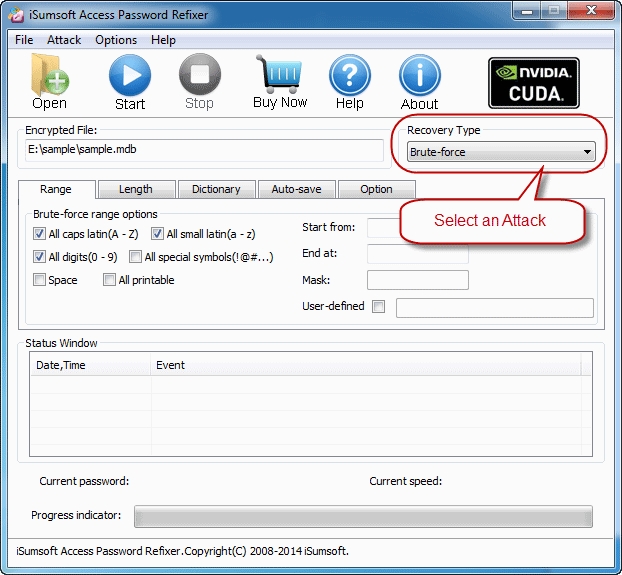Screen dimensions: 622x575
Task: Click the iSumsoft title bar app icon
Action: pyautogui.click(x=16, y=15)
